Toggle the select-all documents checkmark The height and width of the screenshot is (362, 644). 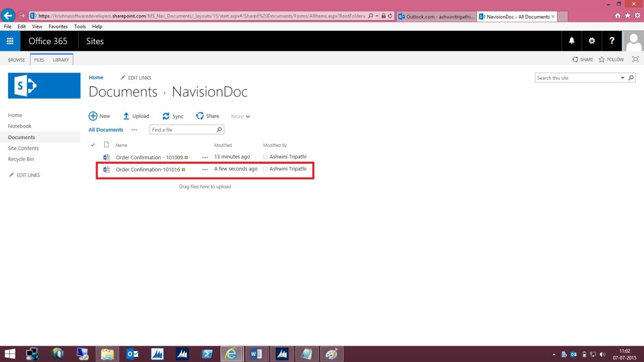click(93, 145)
